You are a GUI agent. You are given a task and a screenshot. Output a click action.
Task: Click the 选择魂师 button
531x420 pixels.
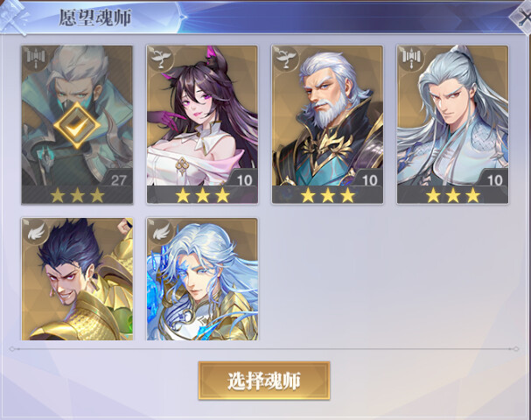[x=264, y=381]
